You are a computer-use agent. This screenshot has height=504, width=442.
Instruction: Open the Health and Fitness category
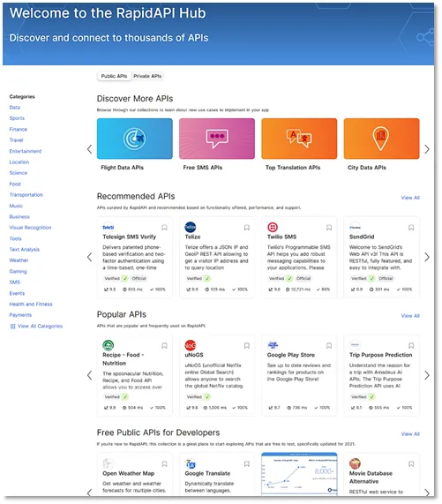coord(31,304)
